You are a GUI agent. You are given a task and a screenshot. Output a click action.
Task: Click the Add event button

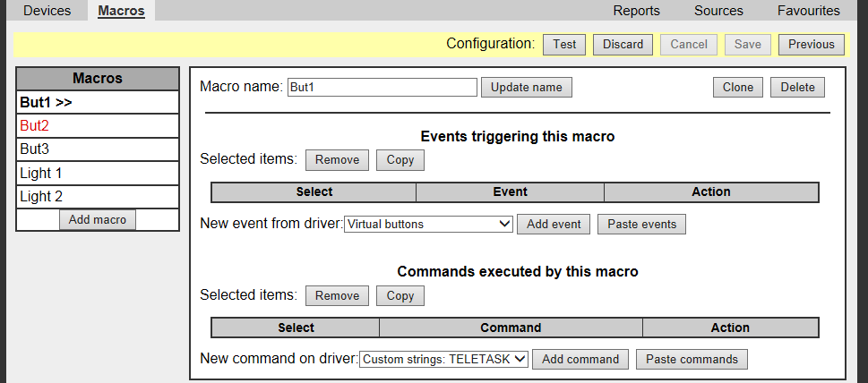click(554, 225)
